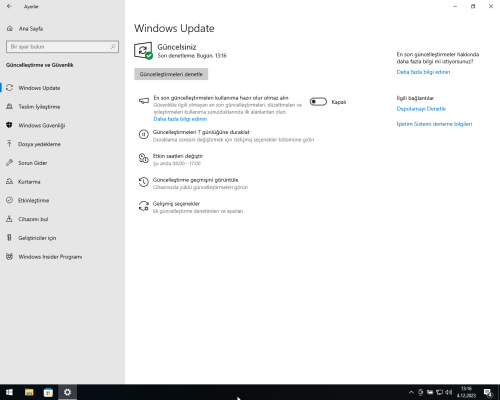Viewport: 500px width, 400px height.
Task: Open the Windows Start button
Action: [x=9, y=392]
